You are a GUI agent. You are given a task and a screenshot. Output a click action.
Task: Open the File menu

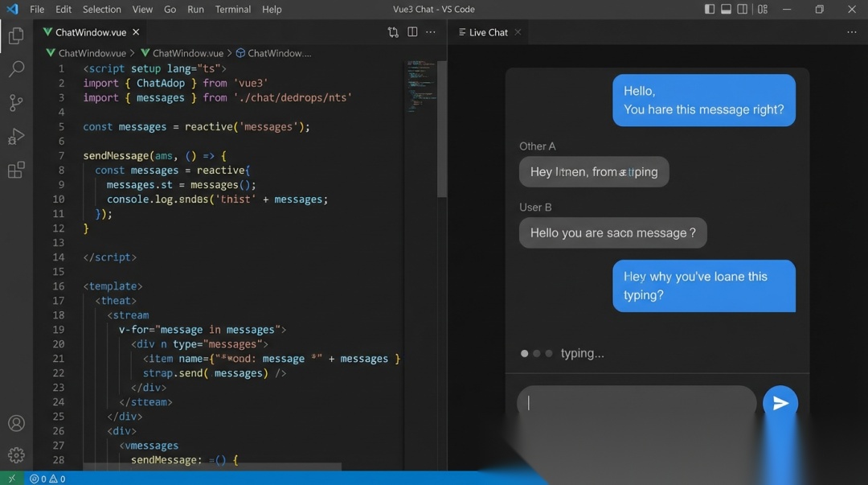[37, 10]
